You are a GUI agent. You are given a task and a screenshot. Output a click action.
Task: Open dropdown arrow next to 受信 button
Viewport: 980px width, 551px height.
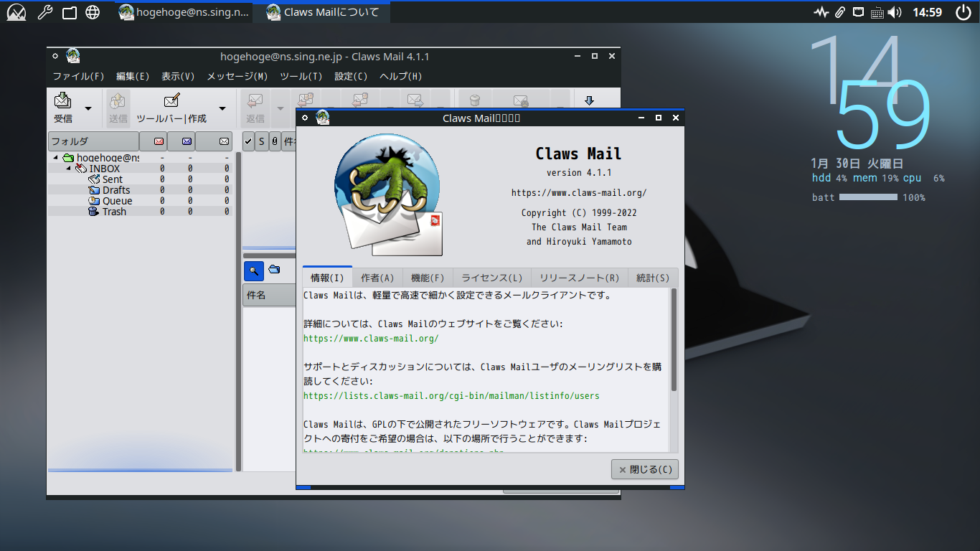(88, 108)
